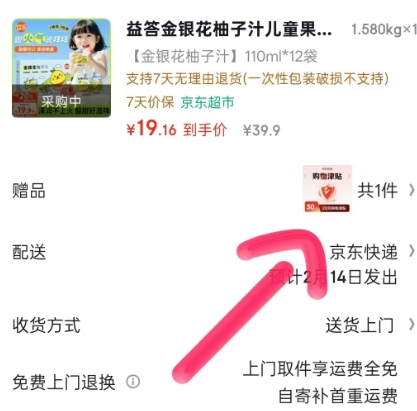This screenshot has width=417, height=411.
Task: Open the product thumbnail image
Action: (x=61, y=68)
